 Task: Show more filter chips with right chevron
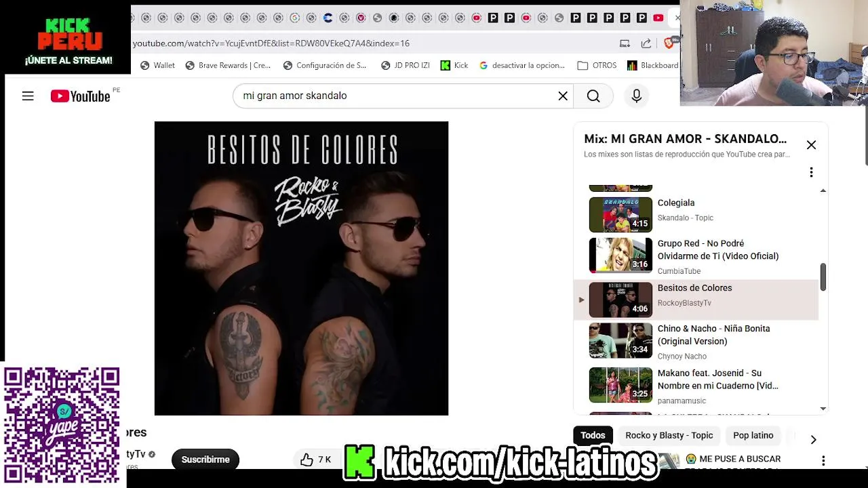click(813, 439)
